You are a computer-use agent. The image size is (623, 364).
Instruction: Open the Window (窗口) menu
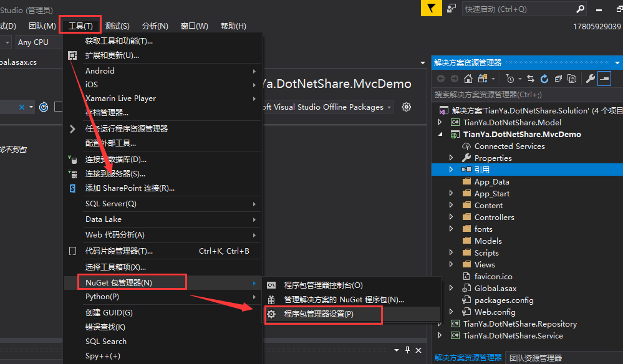coord(195,26)
